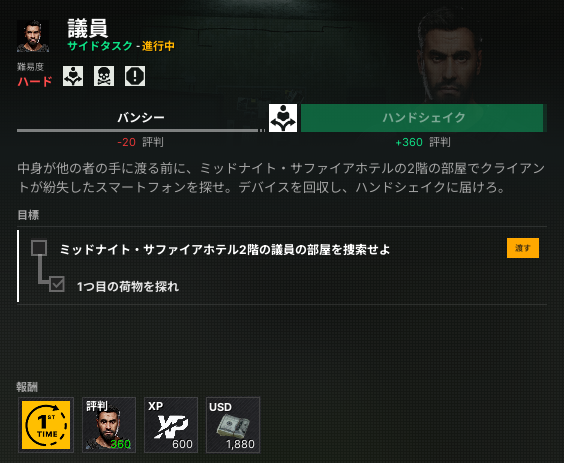Click the 議員 task title
The width and height of the screenshot is (564, 463).
87,28
